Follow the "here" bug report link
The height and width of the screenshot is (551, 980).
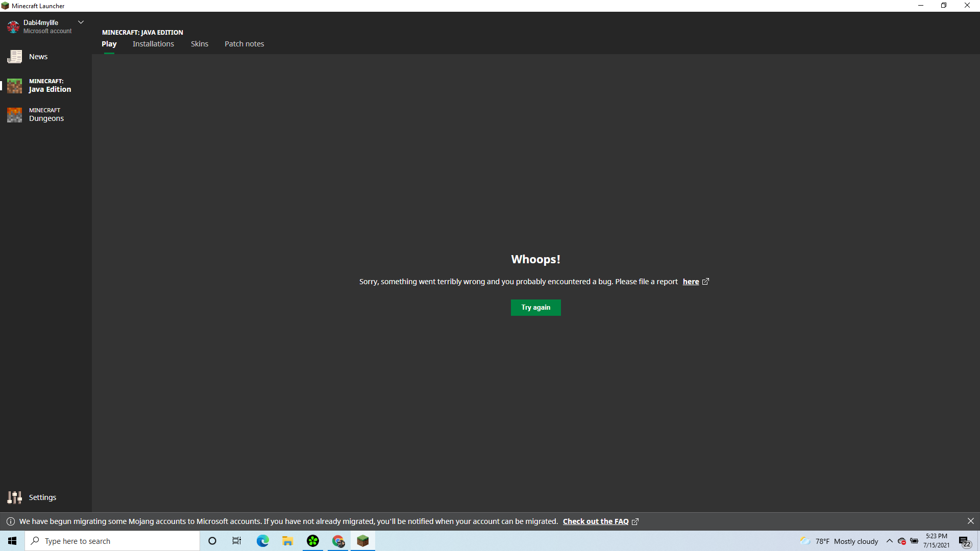691,282
